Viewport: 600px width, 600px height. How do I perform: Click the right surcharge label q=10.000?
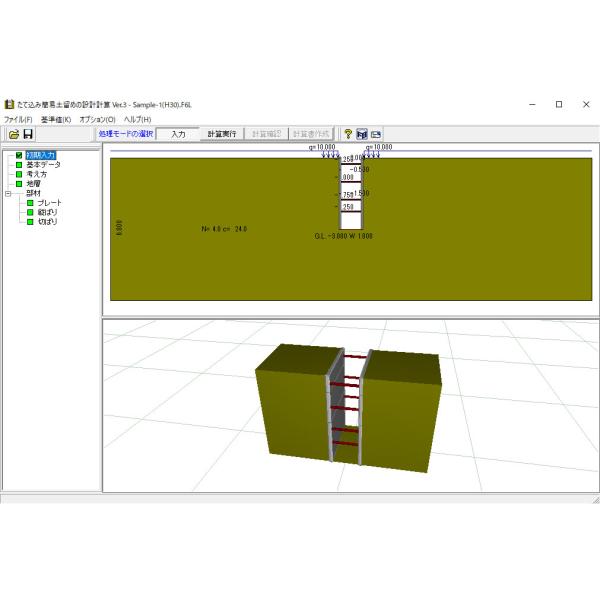tap(378, 147)
